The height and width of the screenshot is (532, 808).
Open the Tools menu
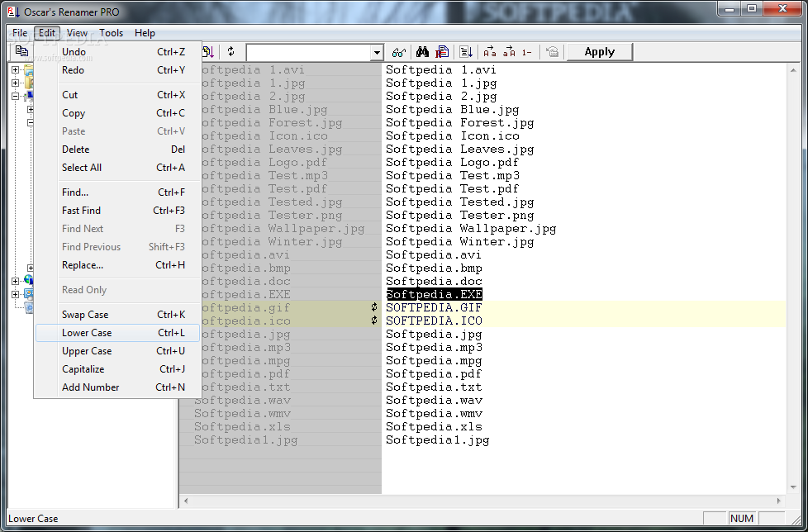112,33
